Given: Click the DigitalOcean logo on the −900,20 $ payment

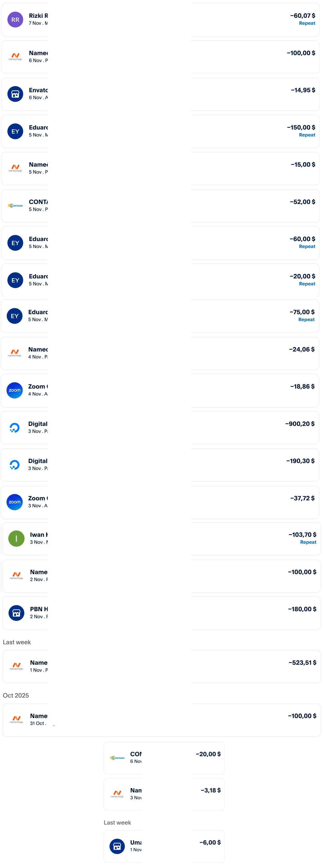Looking at the screenshot, I should [x=14, y=428].
